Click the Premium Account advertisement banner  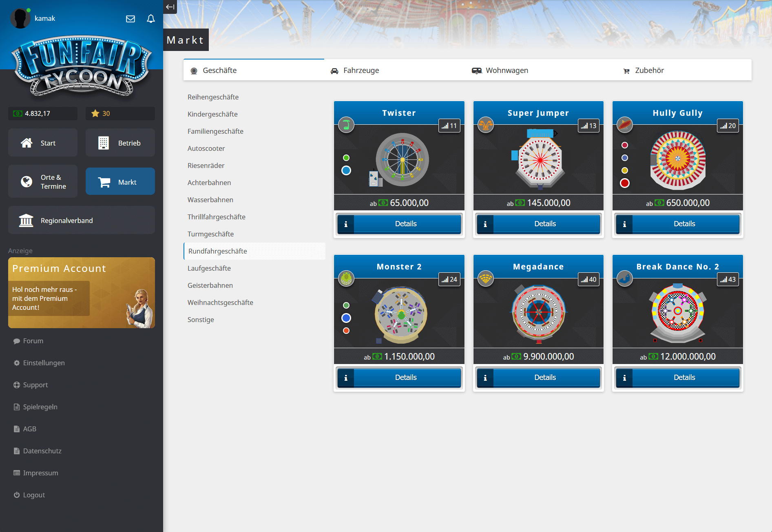[82, 293]
